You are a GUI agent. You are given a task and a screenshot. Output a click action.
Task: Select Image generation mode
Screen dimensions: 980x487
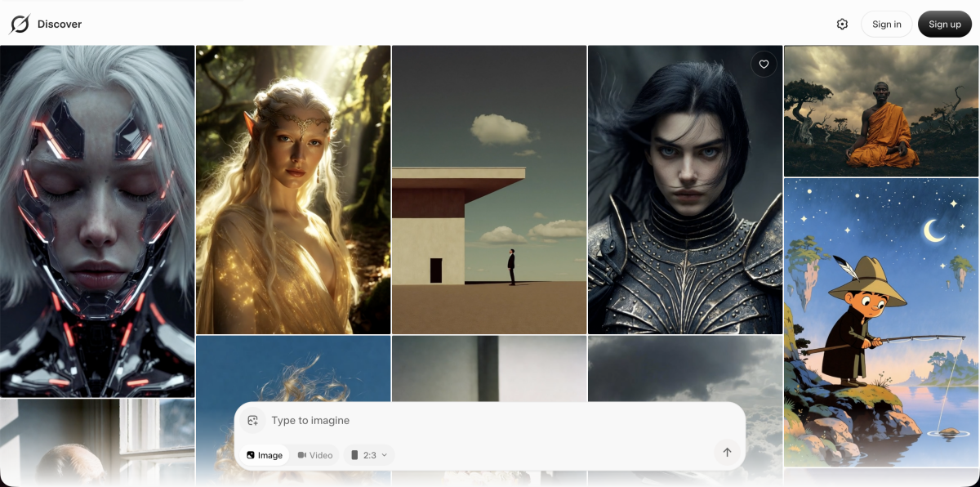click(x=265, y=455)
